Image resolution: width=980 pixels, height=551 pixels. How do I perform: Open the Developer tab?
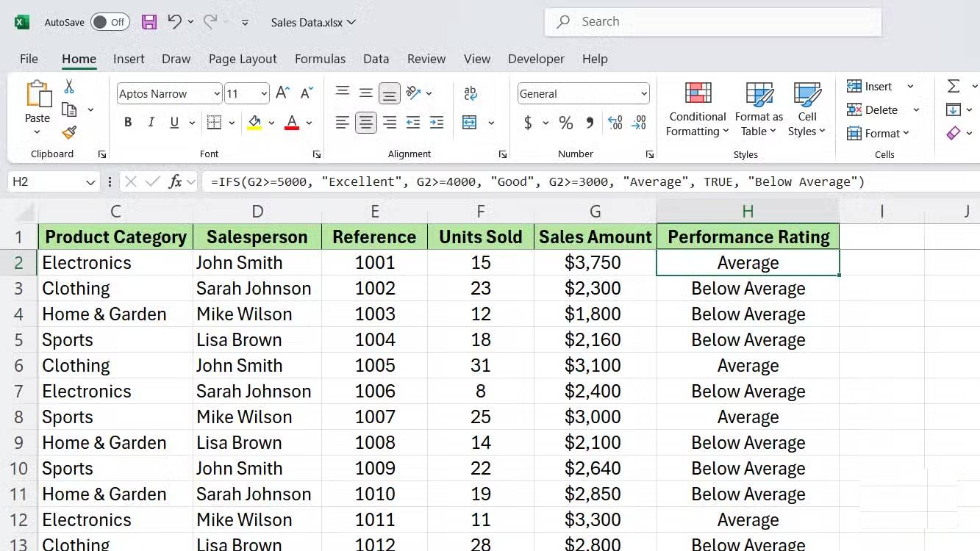click(536, 59)
